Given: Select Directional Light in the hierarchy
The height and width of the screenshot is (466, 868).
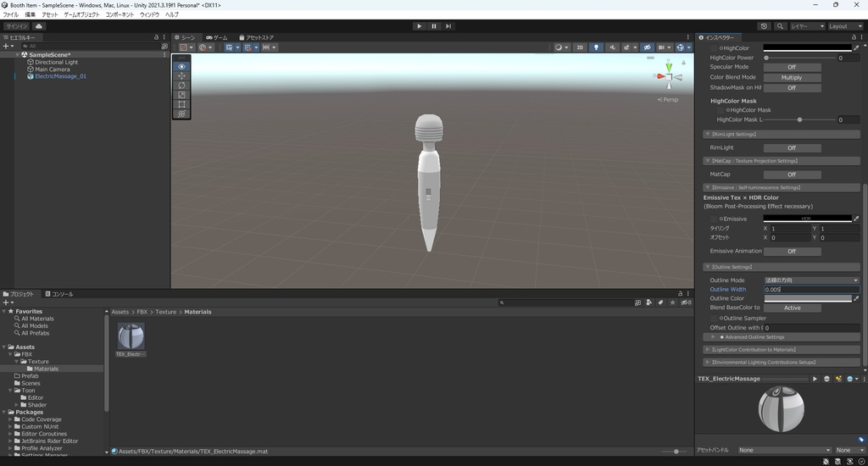Looking at the screenshot, I should coord(56,62).
